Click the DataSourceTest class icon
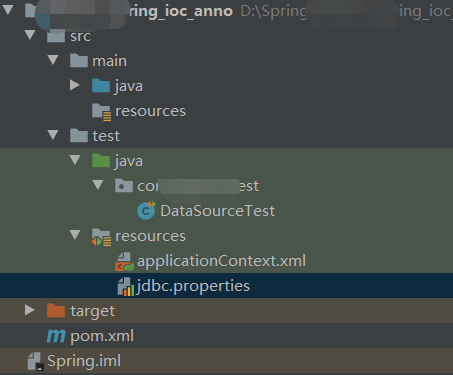The width and height of the screenshot is (453, 375). click(x=146, y=211)
